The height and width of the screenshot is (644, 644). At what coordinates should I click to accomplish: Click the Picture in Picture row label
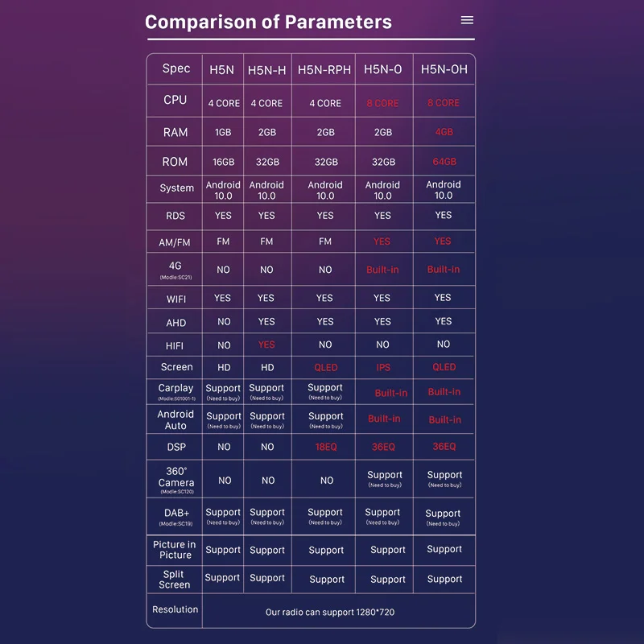coord(175,550)
